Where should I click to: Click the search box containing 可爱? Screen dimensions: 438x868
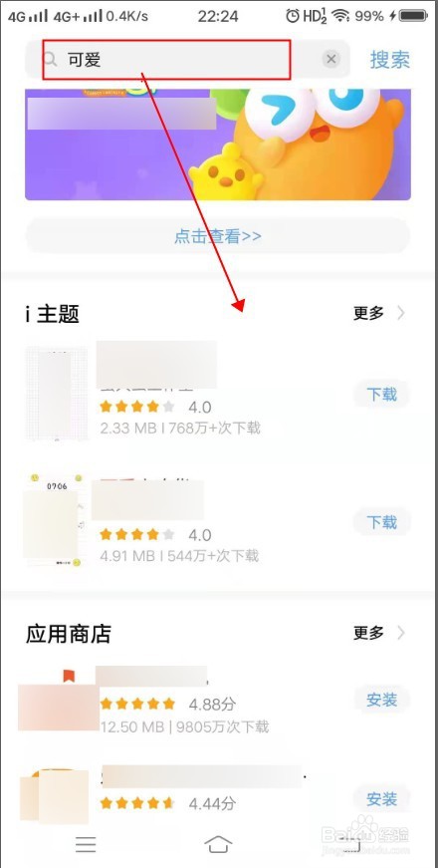coord(187,59)
